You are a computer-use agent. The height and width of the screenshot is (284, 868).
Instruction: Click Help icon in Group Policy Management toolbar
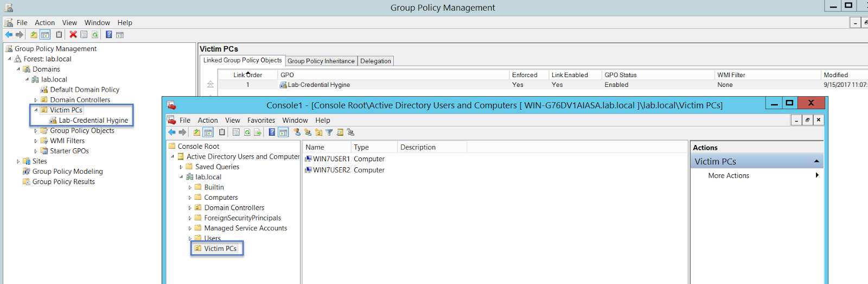[x=108, y=35]
